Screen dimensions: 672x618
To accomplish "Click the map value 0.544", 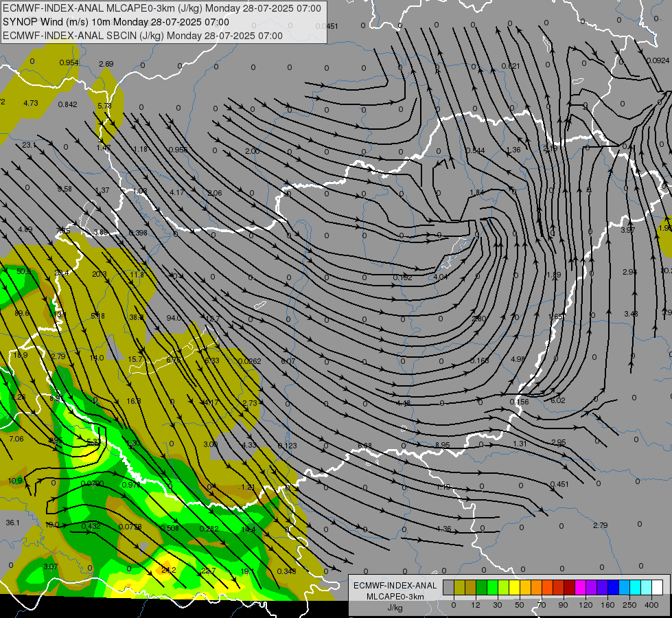I will point(475,150).
